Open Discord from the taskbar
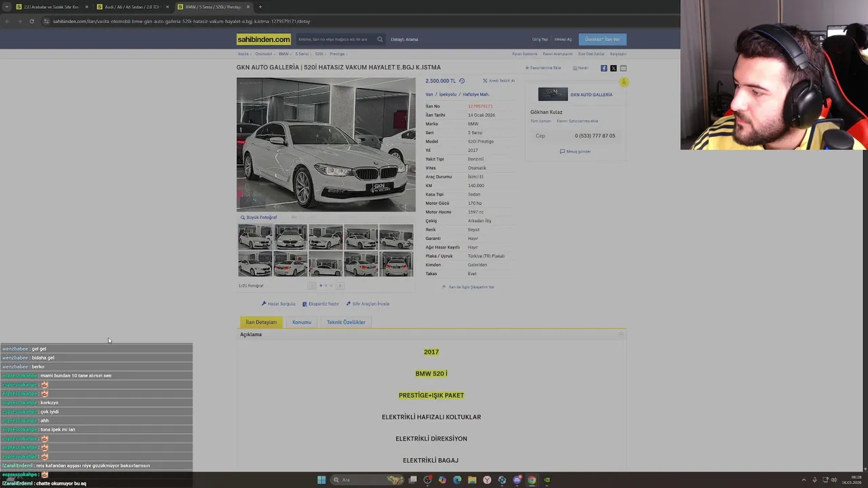The height and width of the screenshot is (488, 868). [517, 480]
